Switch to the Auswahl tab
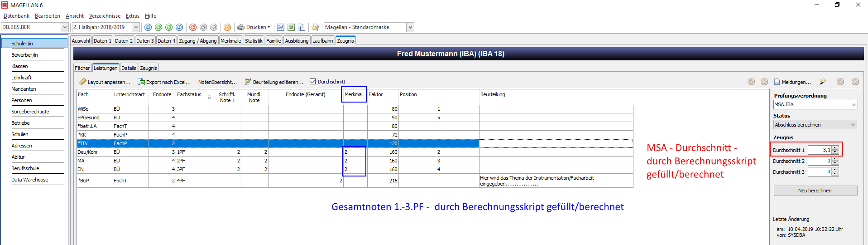Image resolution: width=868 pixels, height=245 pixels. 81,41
